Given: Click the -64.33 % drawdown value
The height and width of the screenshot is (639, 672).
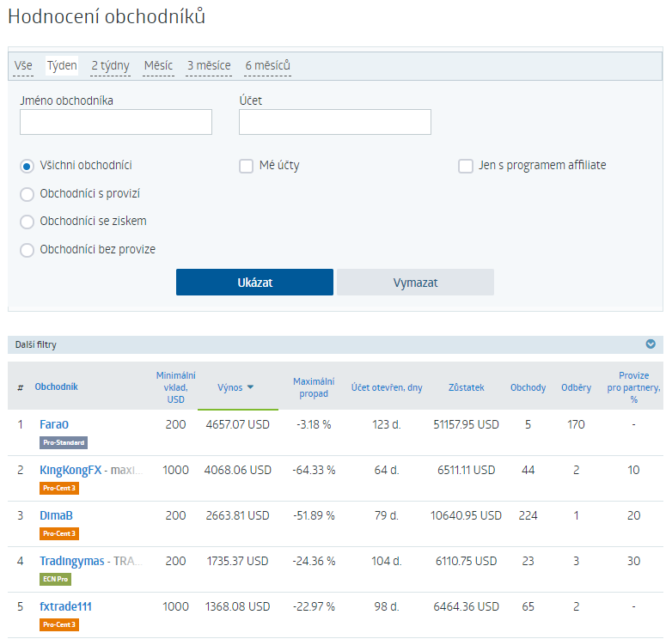Looking at the screenshot, I should (x=314, y=470).
